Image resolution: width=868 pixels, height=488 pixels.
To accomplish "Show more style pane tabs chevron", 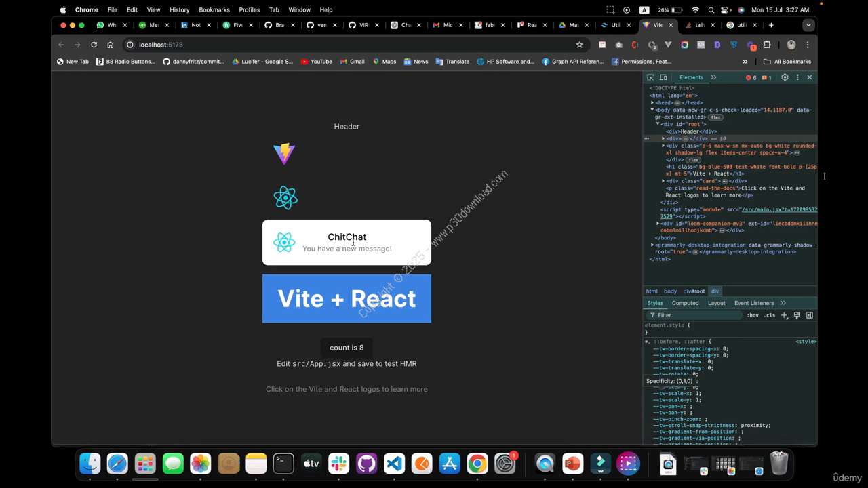I will point(783,303).
